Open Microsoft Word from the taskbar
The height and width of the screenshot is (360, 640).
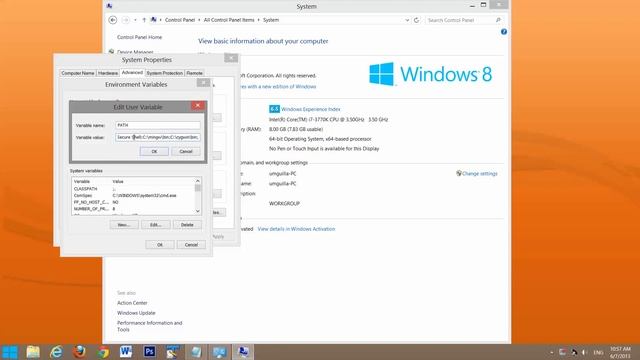126,352
